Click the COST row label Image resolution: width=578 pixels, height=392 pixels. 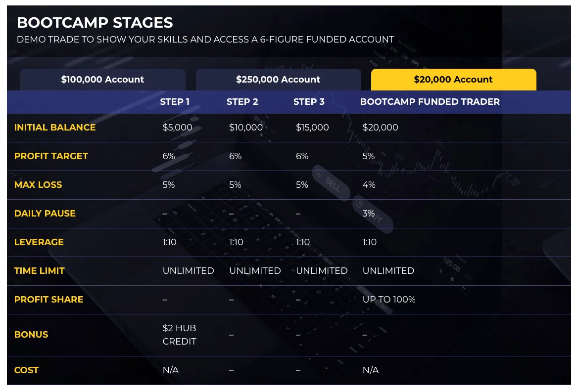(26, 370)
